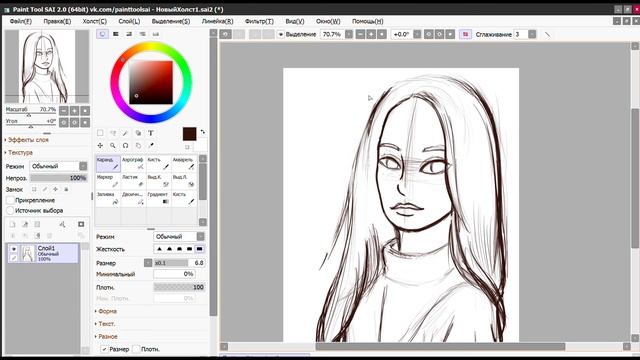Image resolution: width=640 pixels, height=360 pixels.
Task: Choose the Аэрограф brush tool
Action: (133, 164)
